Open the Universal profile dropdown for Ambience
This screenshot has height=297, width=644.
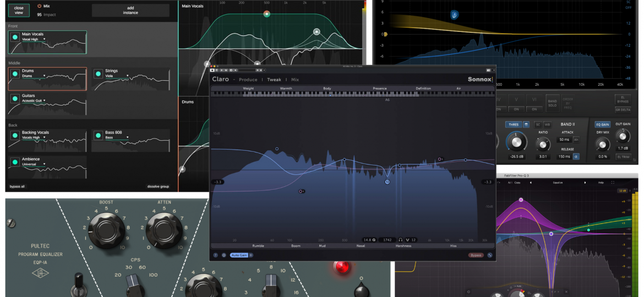click(x=34, y=164)
